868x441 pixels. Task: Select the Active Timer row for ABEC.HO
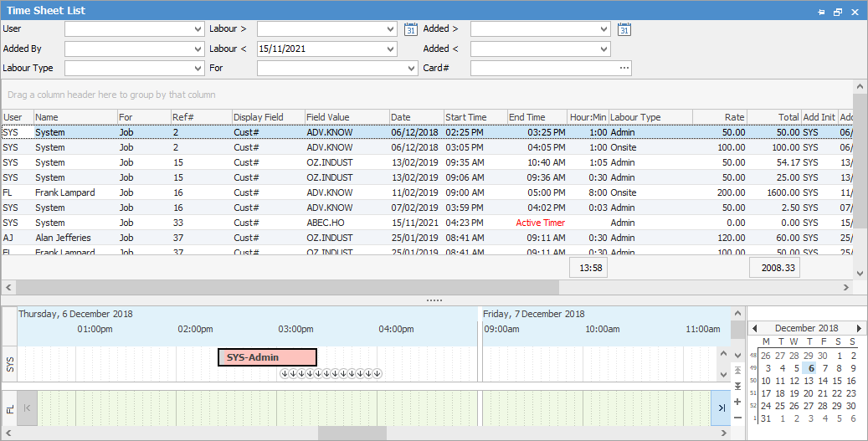[419, 223]
